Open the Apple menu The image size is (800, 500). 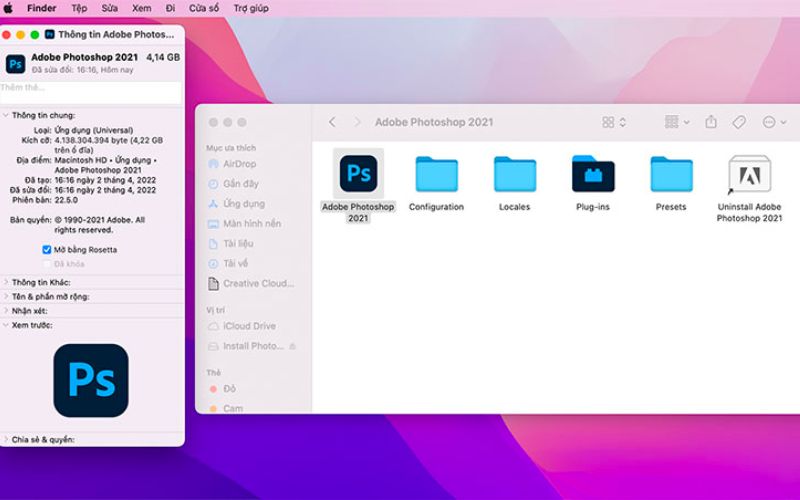[8, 8]
